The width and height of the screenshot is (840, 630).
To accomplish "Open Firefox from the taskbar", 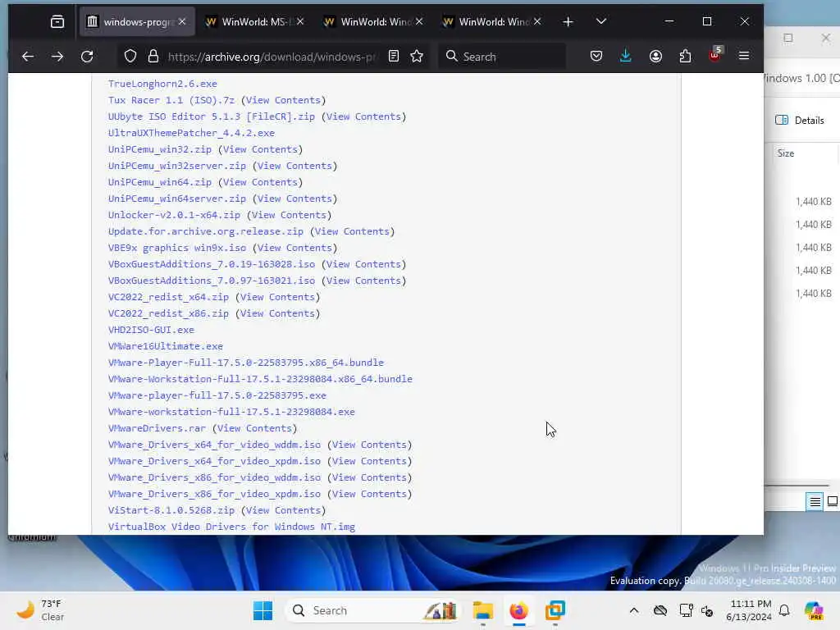I will 518,610.
